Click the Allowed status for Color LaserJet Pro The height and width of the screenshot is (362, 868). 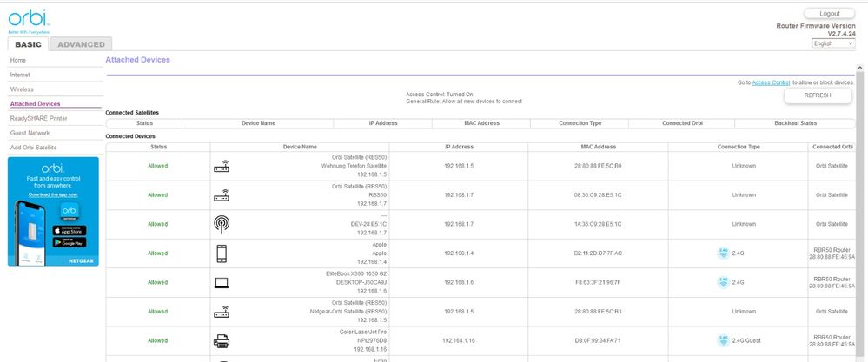pyautogui.click(x=158, y=341)
